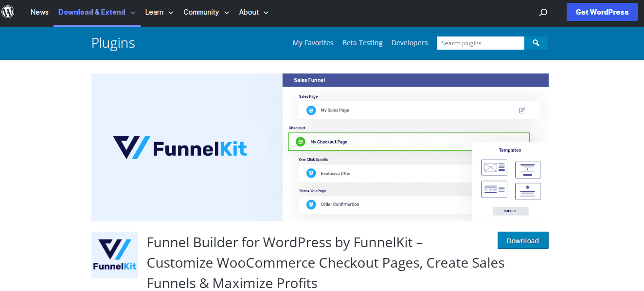Visit the Developers link

pyautogui.click(x=410, y=43)
